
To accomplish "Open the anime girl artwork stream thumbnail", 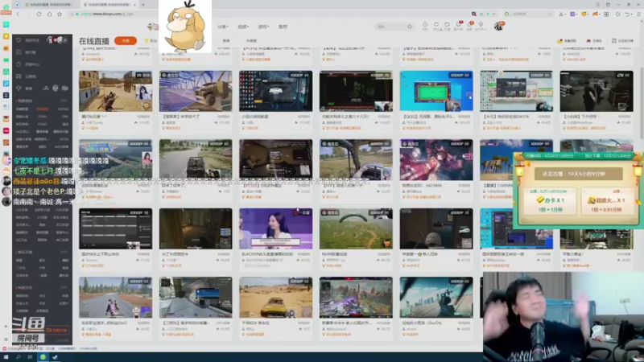I will click(436, 159).
